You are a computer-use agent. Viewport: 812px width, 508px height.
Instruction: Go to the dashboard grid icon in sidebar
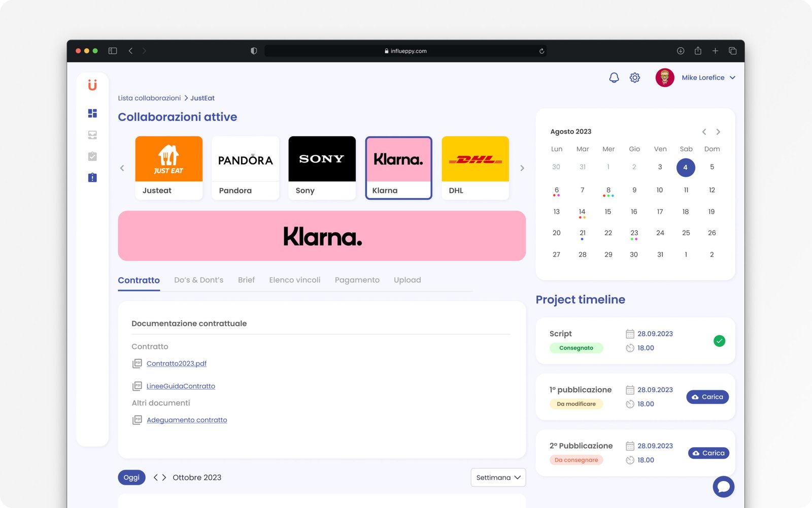(92, 113)
